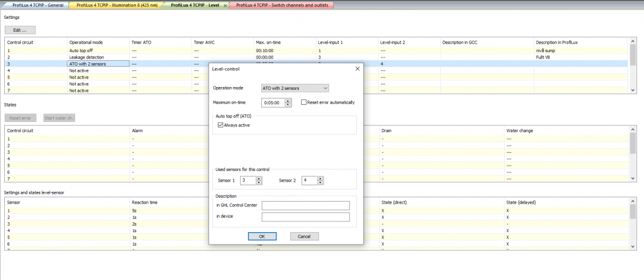Click the in device description field
The width and height of the screenshot is (644, 280).
point(305,217)
